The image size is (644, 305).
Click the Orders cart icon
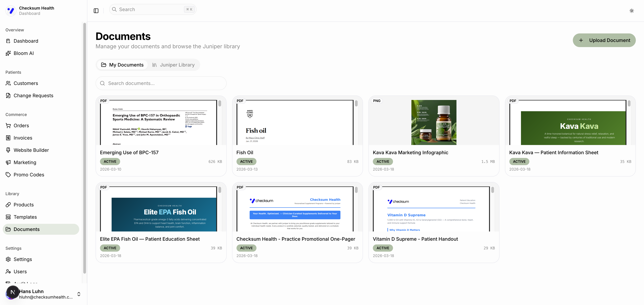point(8,126)
